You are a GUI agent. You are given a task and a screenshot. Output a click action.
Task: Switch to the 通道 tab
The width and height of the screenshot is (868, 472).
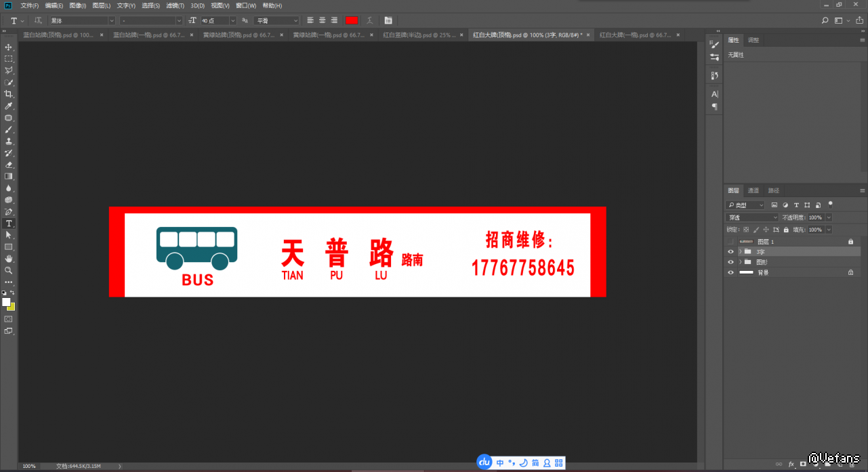click(753, 190)
